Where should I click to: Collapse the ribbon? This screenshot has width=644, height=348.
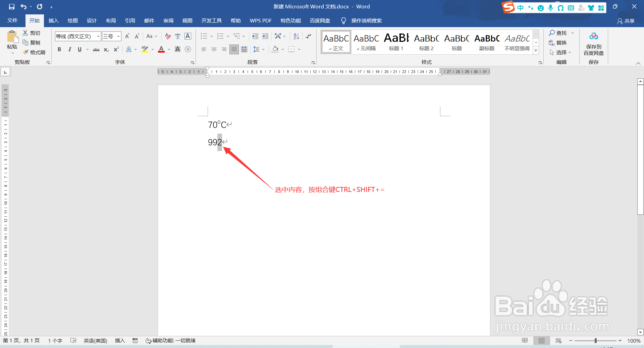tap(638, 63)
